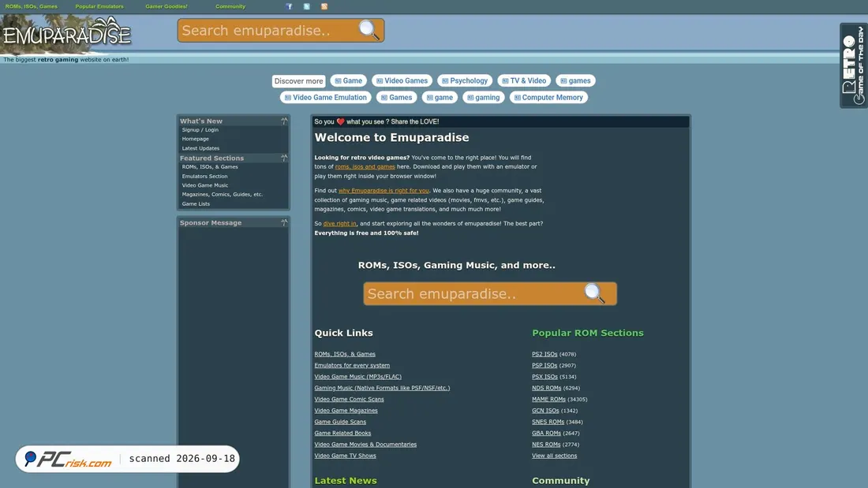Viewport: 868px width, 488px height.
Task: Open Video Game TV Shows link
Action: (x=346, y=456)
